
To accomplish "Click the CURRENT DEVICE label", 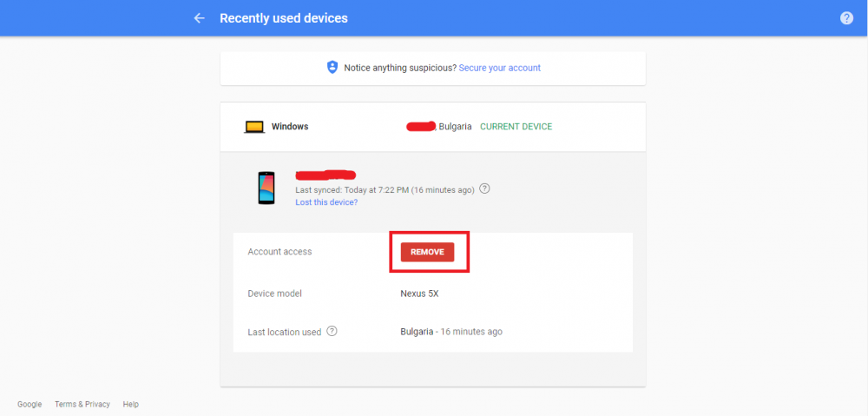I will [x=516, y=127].
